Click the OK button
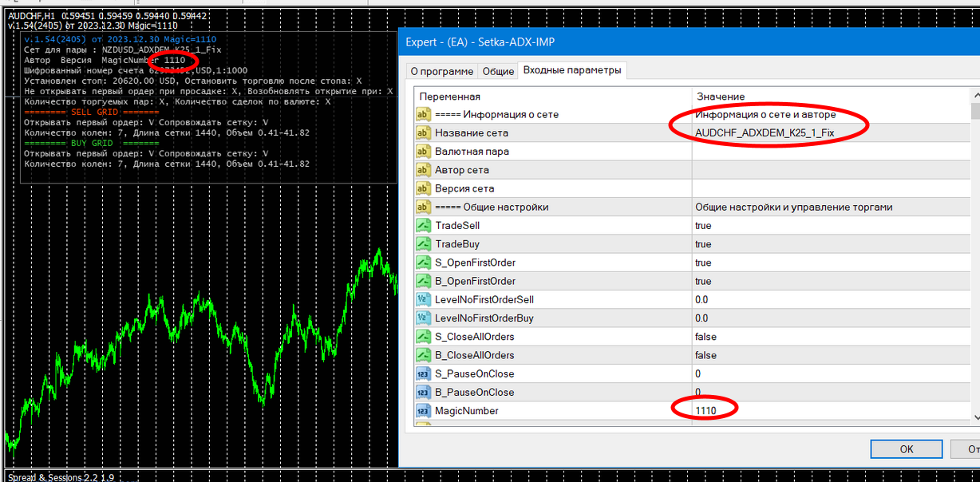The width and height of the screenshot is (980, 482). coord(907,449)
